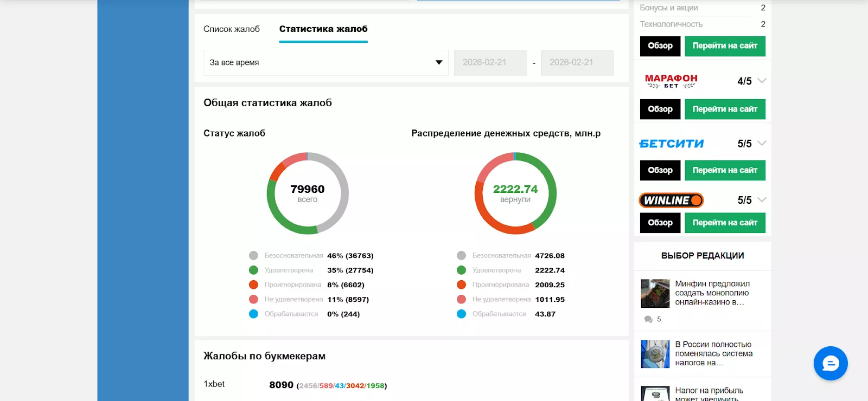Viewport: 868px width, 401px height.
Task: Toggle Проигнорирована 2009.25 legend dot
Action: pos(462,284)
